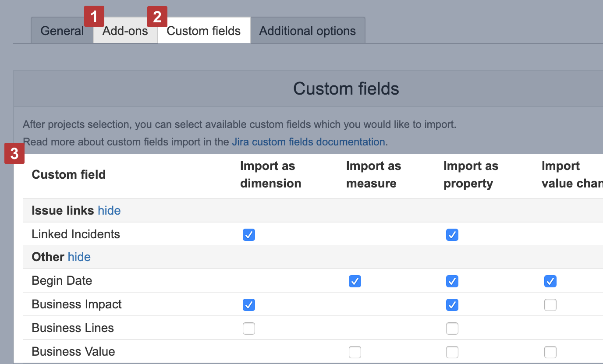603x364 pixels.
Task: Enable Business Value import as measure
Action: click(355, 352)
